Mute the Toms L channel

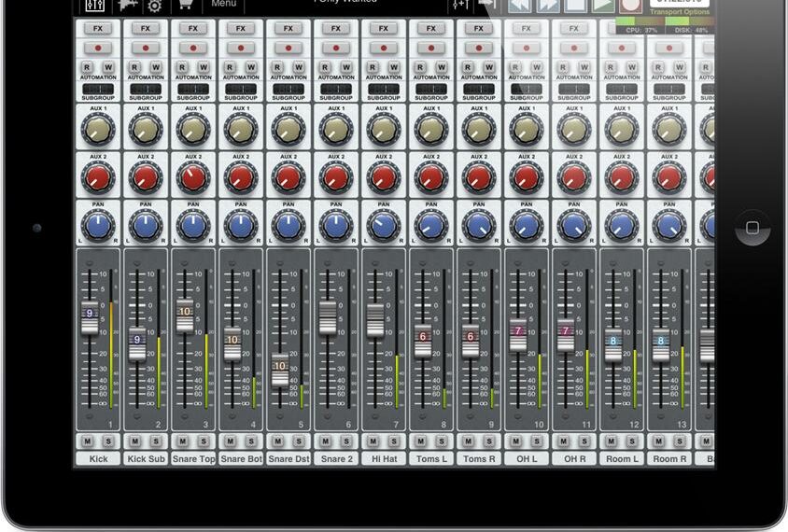tap(421, 441)
